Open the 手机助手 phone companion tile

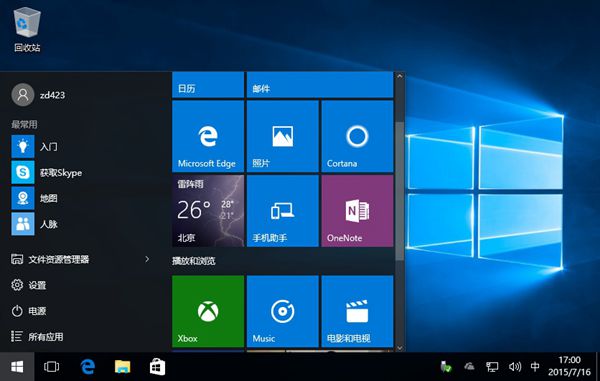[282, 211]
